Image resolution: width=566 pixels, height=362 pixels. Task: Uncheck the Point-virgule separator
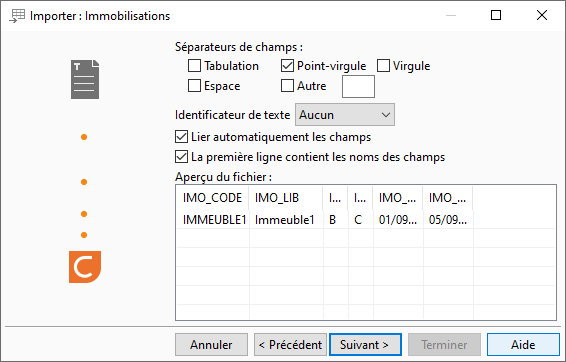[287, 66]
